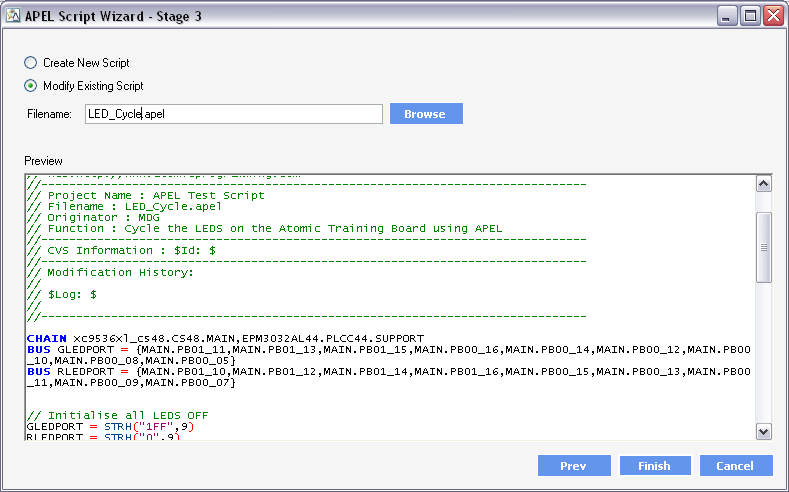Image resolution: width=789 pixels, height=492 pixels.
Task: Click the preview scrollbar up arrow
Action: tap(764, 184)
